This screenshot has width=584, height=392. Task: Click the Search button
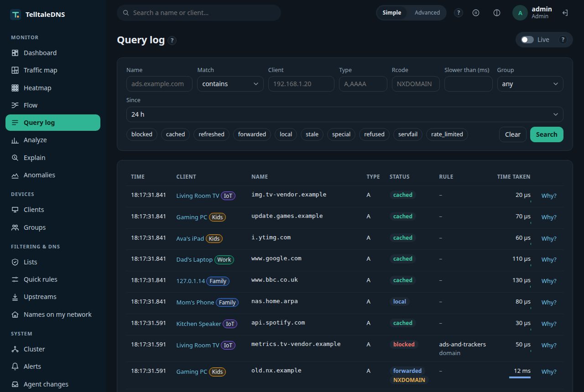point(547,134)
